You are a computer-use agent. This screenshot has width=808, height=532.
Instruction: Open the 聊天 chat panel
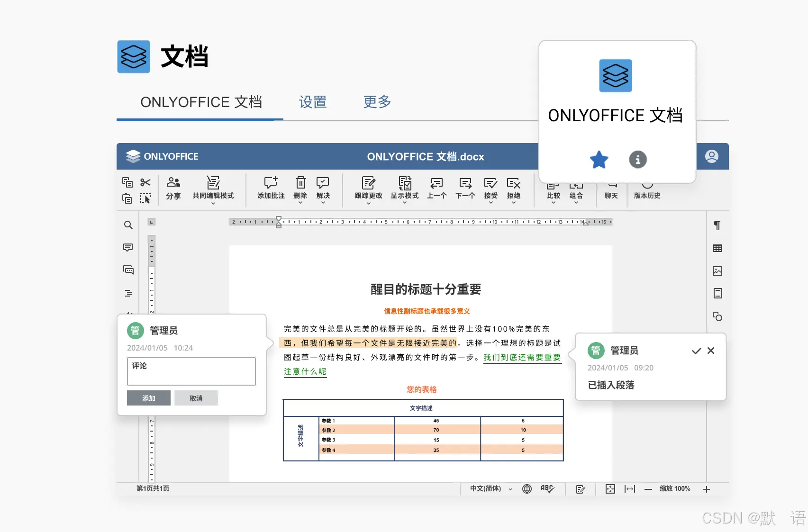(x=611, y=191)
